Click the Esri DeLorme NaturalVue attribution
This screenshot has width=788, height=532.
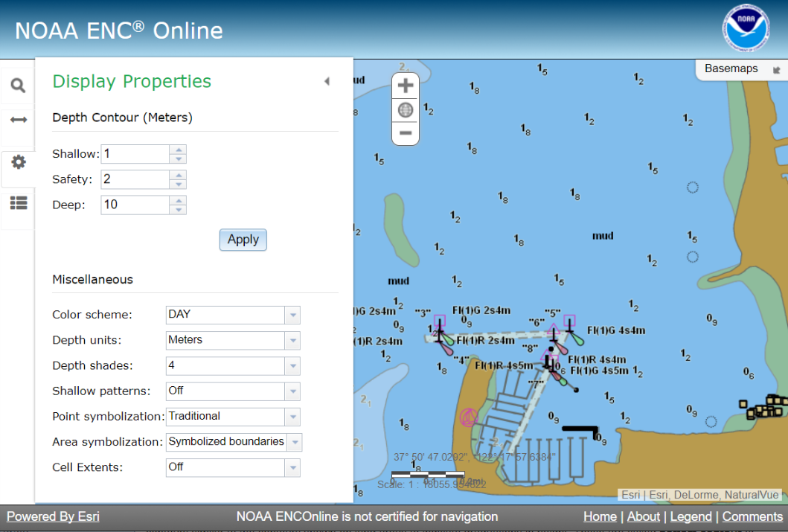700,495
